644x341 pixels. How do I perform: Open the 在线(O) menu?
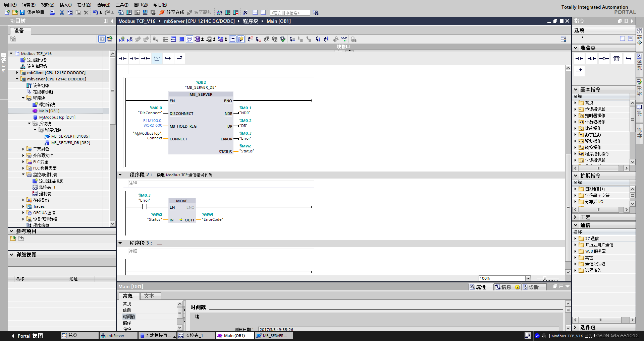coord(84,5)
